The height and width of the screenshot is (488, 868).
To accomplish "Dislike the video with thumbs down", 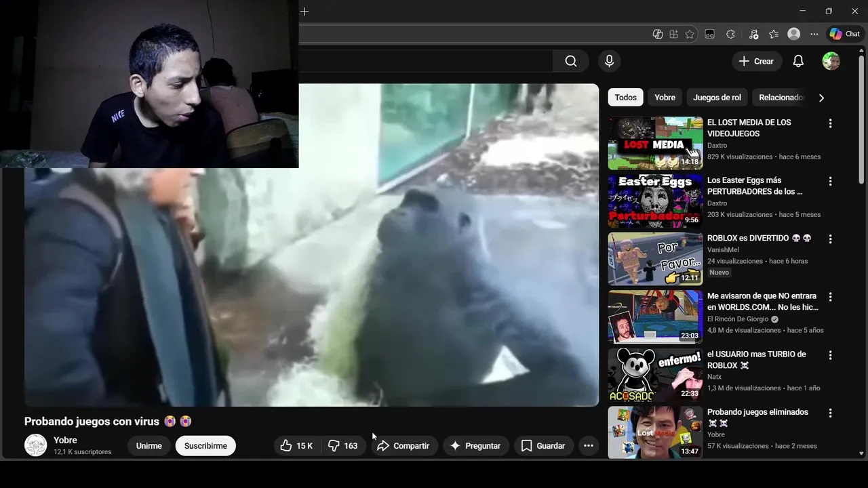I will (x=342, y=445).
